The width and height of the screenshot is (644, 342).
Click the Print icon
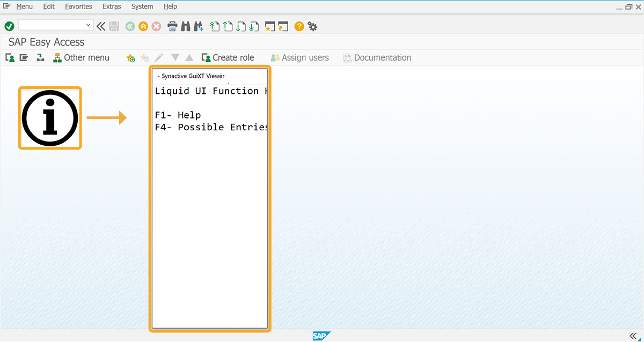(x=173, y=26)
